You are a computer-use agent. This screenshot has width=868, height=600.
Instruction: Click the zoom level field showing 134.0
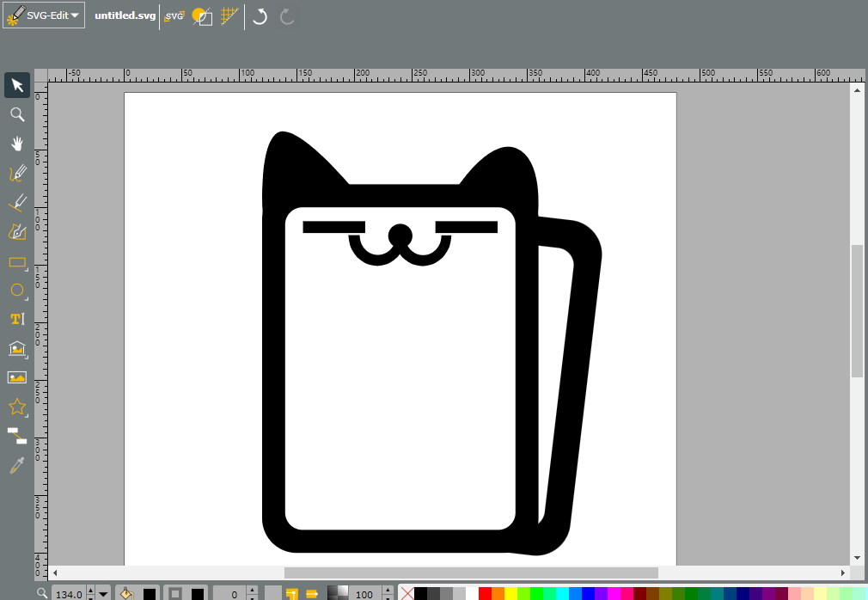pyautogui.click(x=69, y=594)
